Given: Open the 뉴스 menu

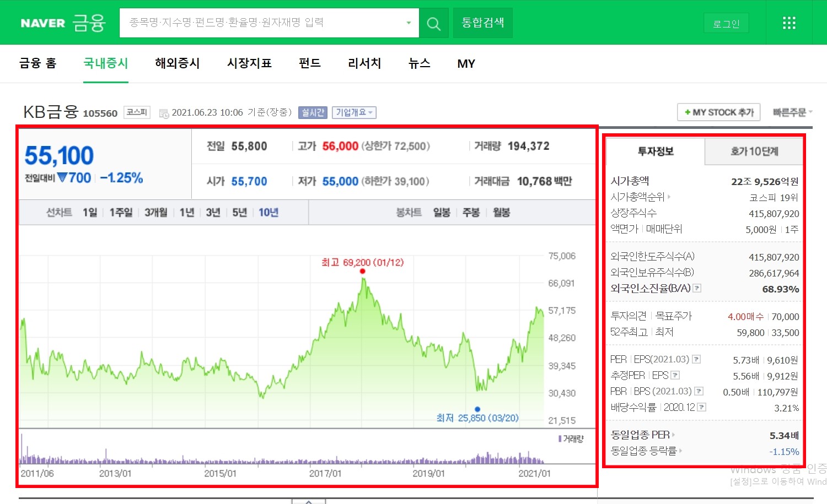Looking at the screenshot, I should 419,63.
